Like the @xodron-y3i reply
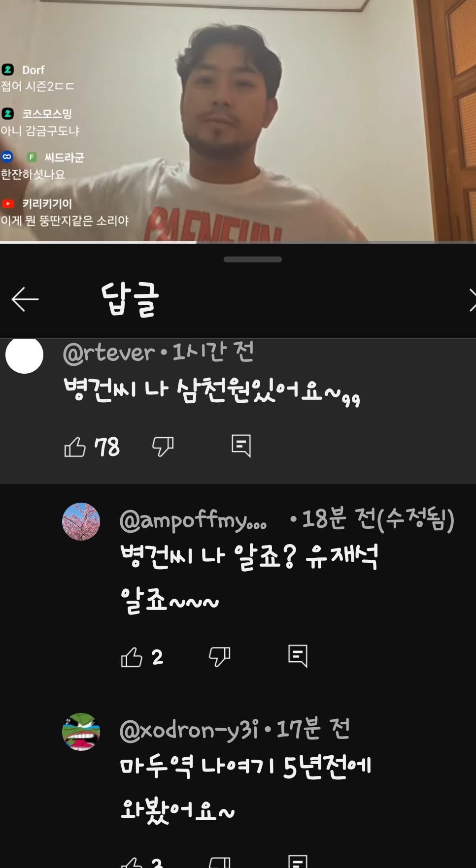 pyautogui.click(x=132, y=862)
